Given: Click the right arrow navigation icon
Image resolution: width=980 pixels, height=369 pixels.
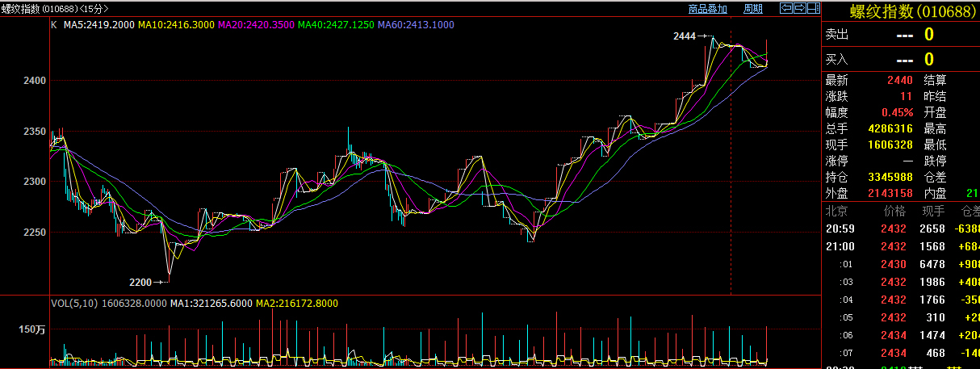Looking at the screenshot, I should coord(798,9).
